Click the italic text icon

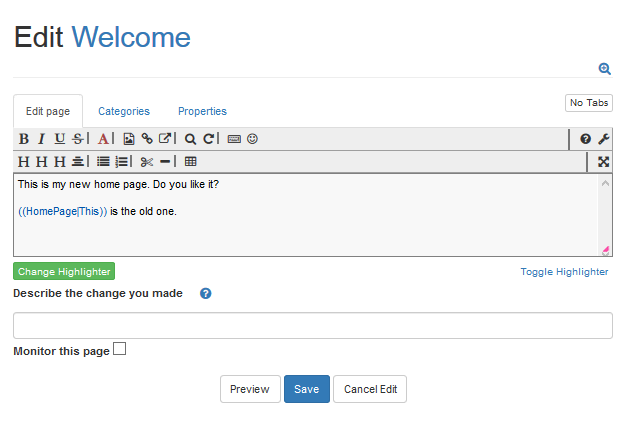[42, 139]
